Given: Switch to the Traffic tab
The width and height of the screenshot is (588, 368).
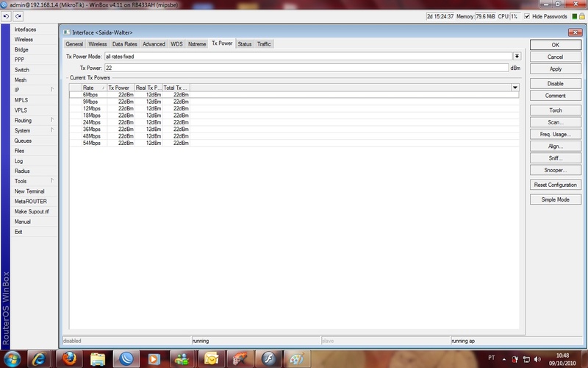Looking at the screenshot, I should click(264, 44).
